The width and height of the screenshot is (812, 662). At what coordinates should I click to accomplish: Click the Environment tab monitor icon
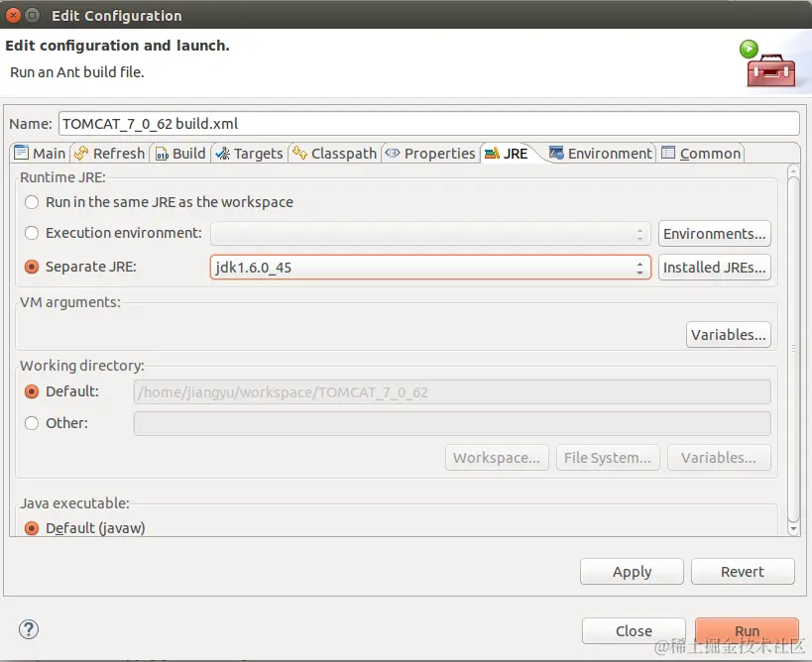[x=556, y=153]
